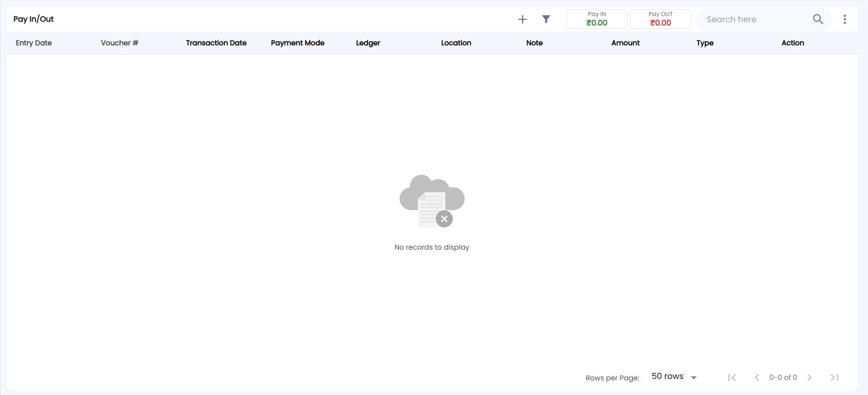Jump to the last page
Image resolution: width=868 pixels, height=395 pixels.
click(x=834, y=378)
